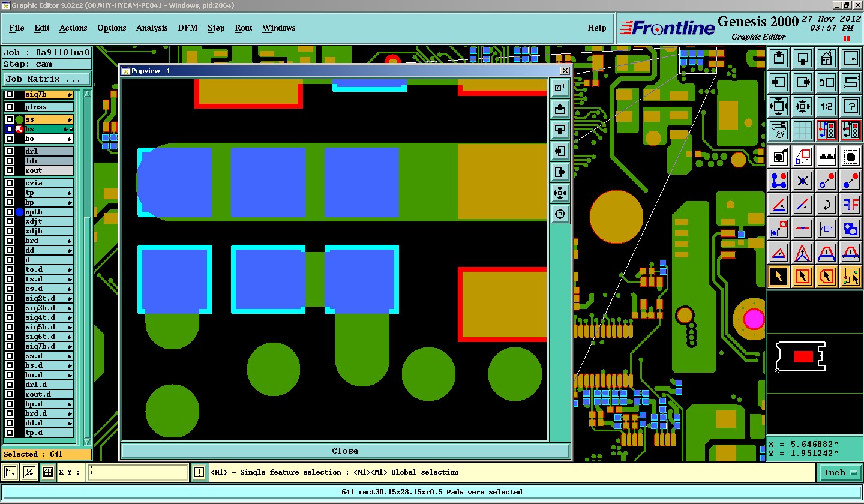Image resolution: width=864 pixels, height=504 pixels.
Task: Click Popview pan up icon
Action: tap(560, 109)
